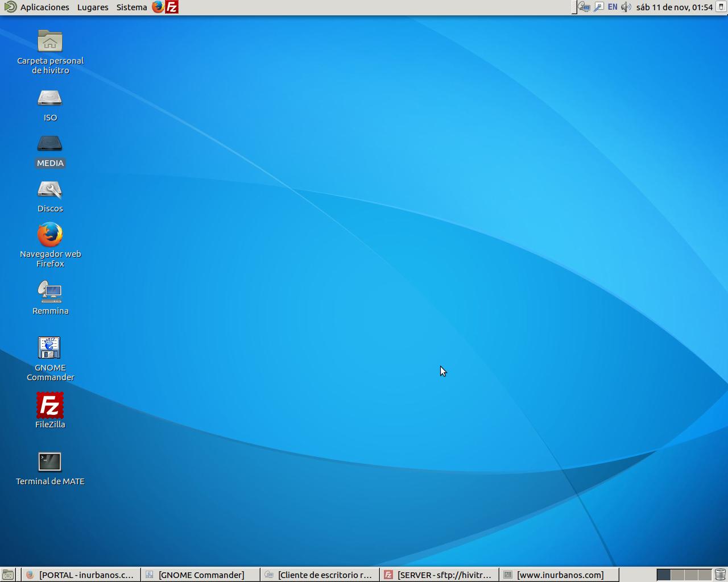Viewport: 728px width, 582px height.
Task: Open Remmina from the desktop
Action: (x=50, y=293)
